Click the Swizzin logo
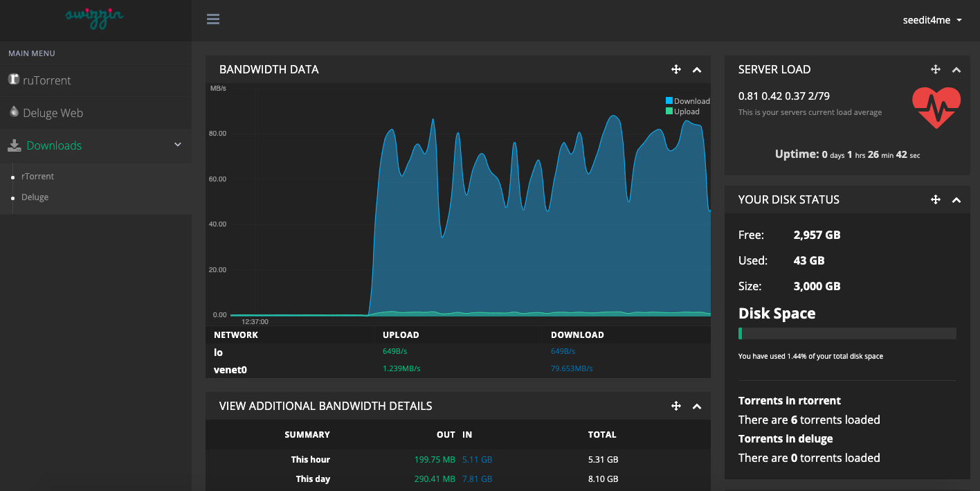This screenshot has width=980, height=491. [x=95, y=17]
